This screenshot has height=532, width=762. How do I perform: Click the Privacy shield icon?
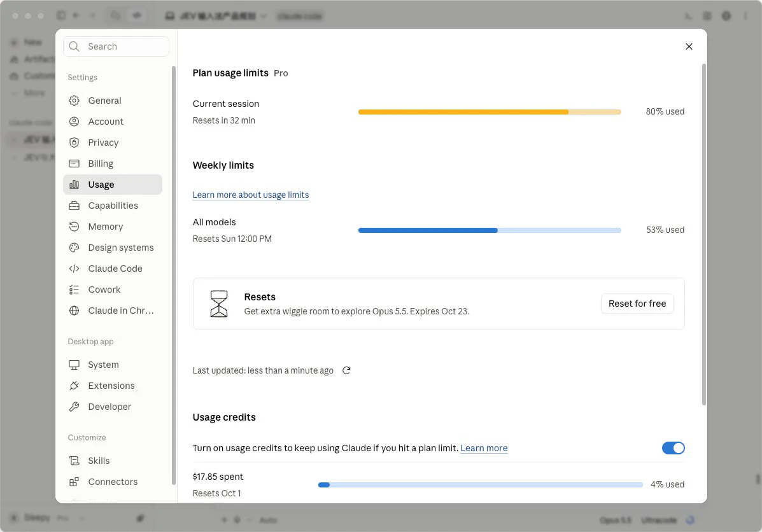click(x=74, y=143)
